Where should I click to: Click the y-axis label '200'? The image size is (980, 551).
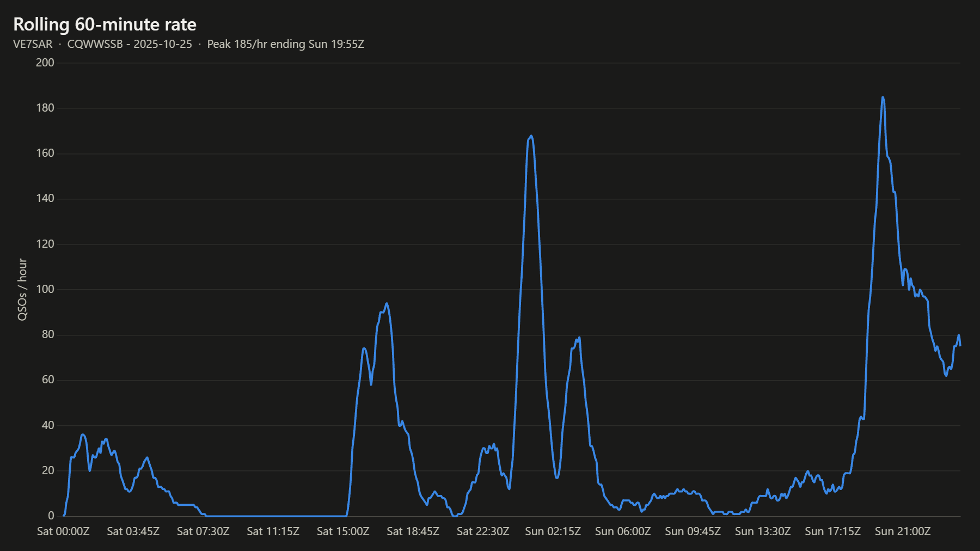pos(45,63)
